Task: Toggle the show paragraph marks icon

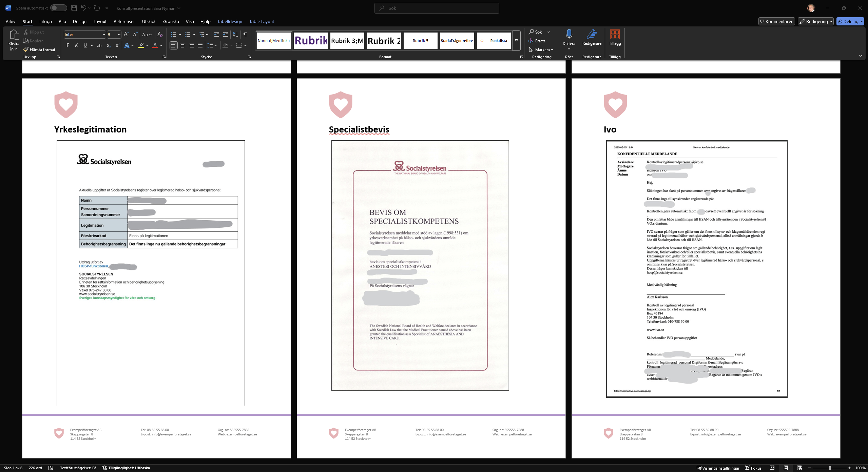Action: click(245, 35)
